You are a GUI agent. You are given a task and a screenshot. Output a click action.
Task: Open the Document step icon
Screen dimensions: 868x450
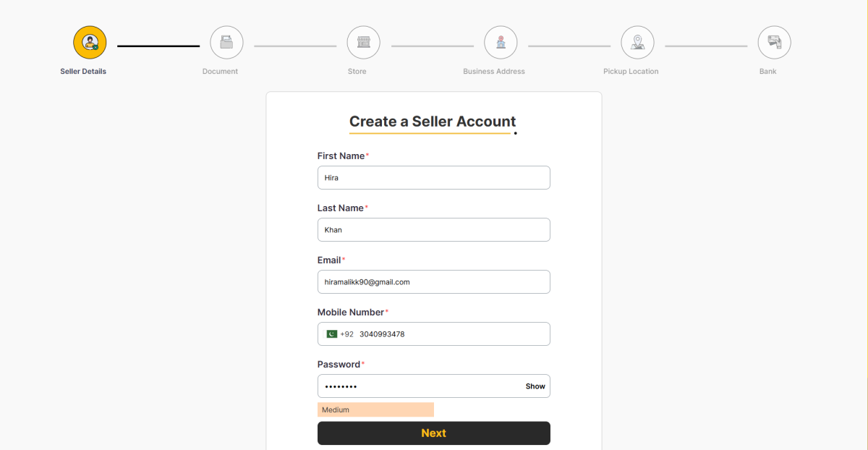point(226,43)
